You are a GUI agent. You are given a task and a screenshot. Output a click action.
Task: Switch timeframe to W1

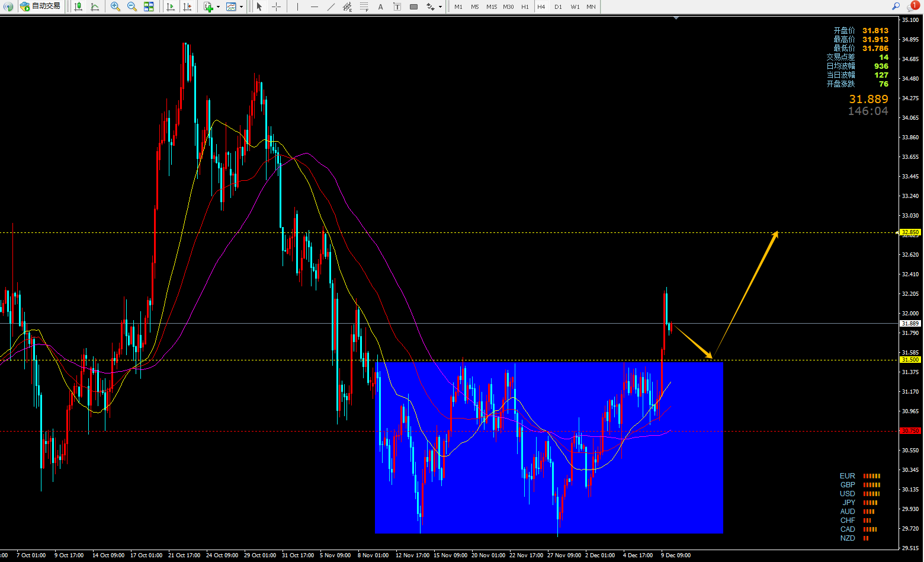click(575, 7)
